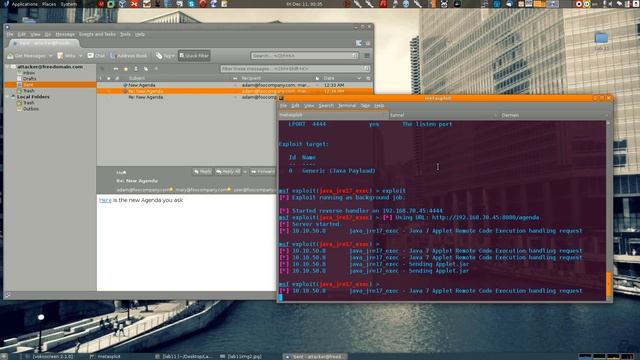640x360 pixels.
Task: Toggle attachment quick filter icon
Action: pos(156,69)
